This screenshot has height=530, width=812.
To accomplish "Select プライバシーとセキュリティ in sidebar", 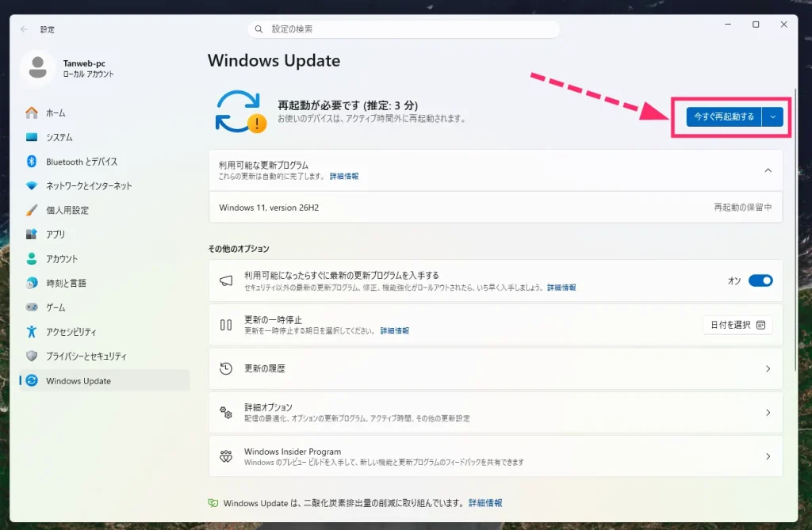I will 105,356.
